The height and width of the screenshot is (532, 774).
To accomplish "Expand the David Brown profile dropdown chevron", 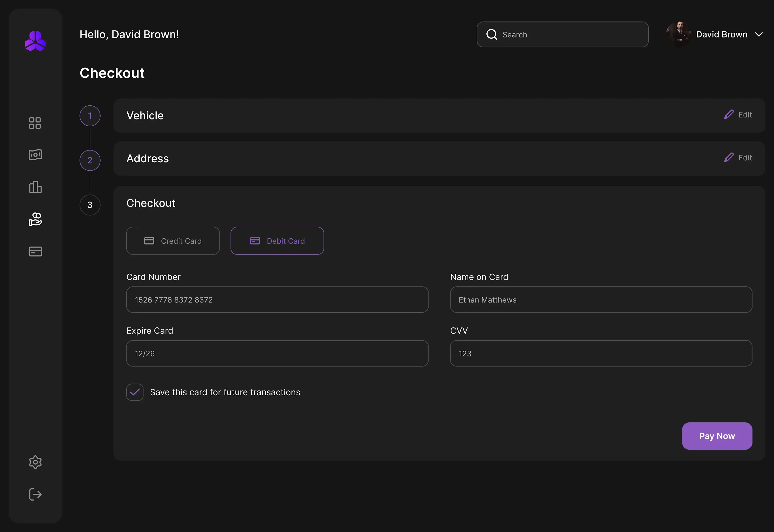I will point(759,34).
